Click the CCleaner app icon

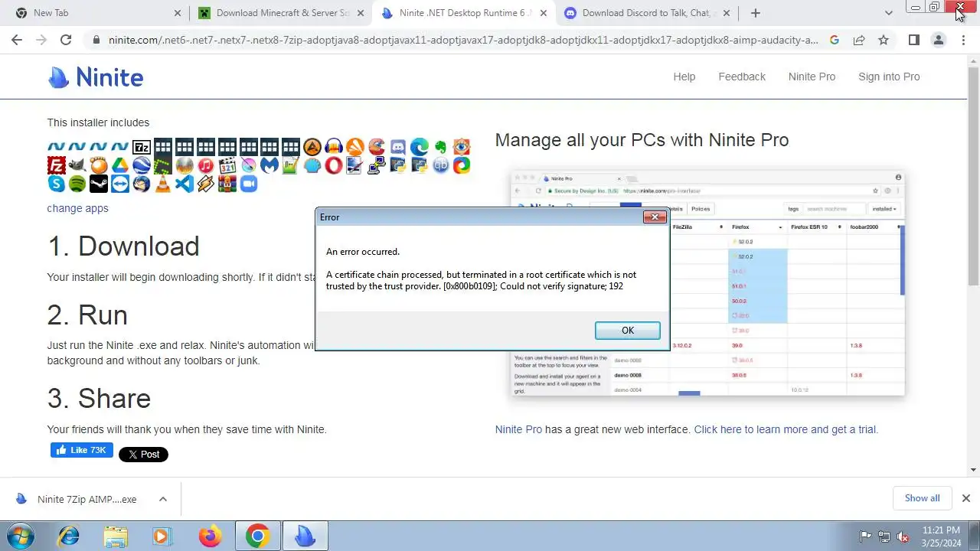(376, 147)
